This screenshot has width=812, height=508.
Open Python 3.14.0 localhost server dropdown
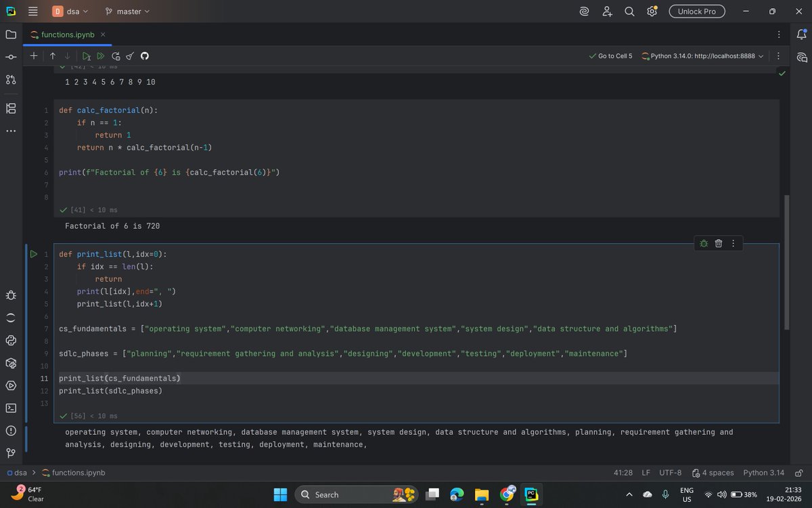click(x=702, y=56)
